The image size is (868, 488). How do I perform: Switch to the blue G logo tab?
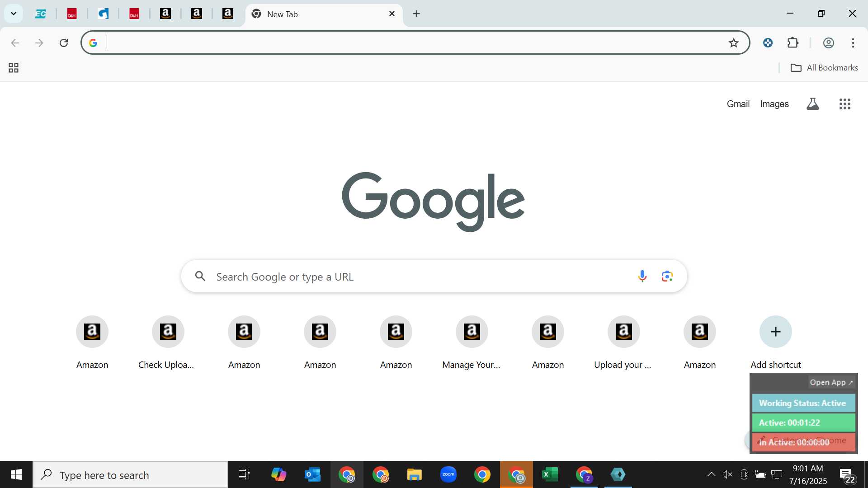103,14
